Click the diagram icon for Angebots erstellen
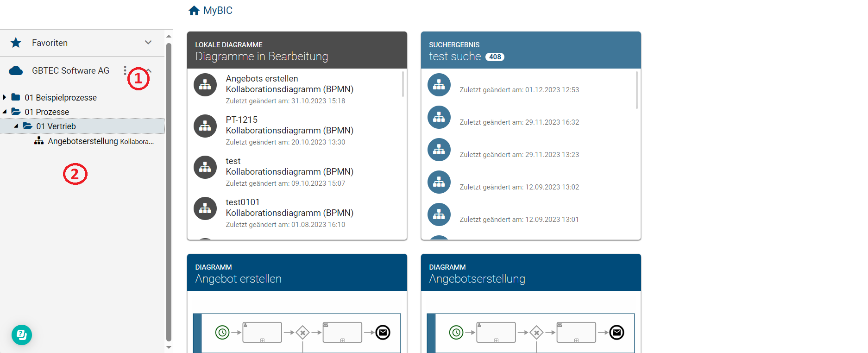868x353 pixels. click(x=205, y=85)
